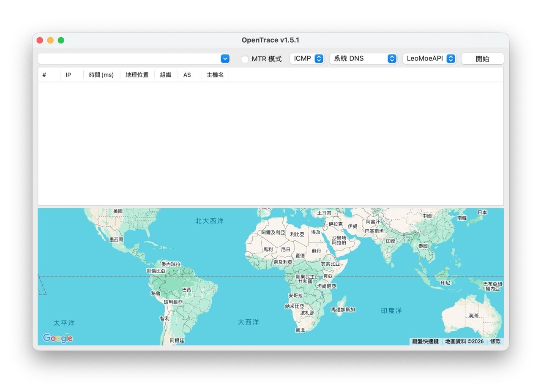Click the # column header
Screen dimensions: 541x392
(x=44, y=75)
